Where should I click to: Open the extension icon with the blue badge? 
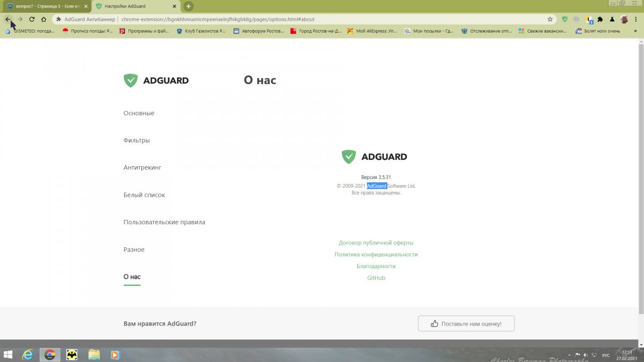pos(589,19)
